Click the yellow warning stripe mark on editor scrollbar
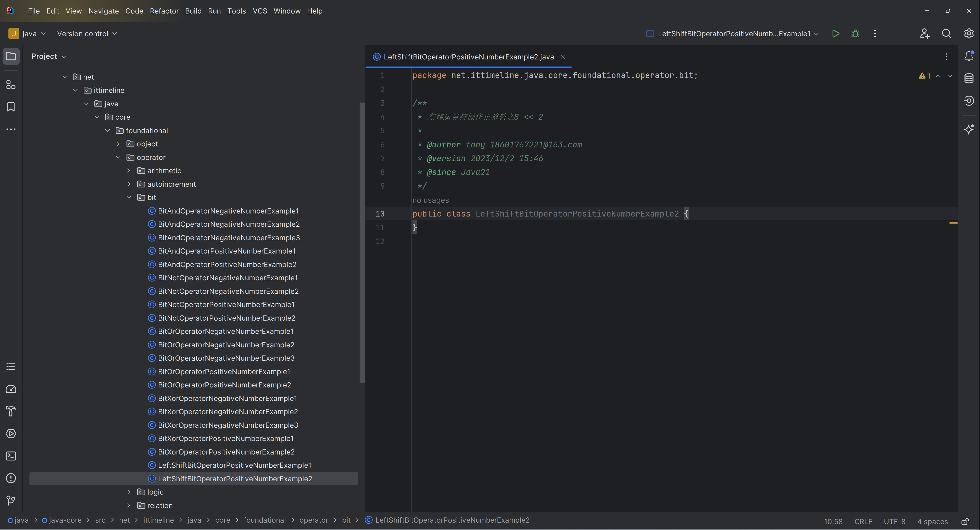The width and height of the screenshot is (980, 530). tap(953, 223)
